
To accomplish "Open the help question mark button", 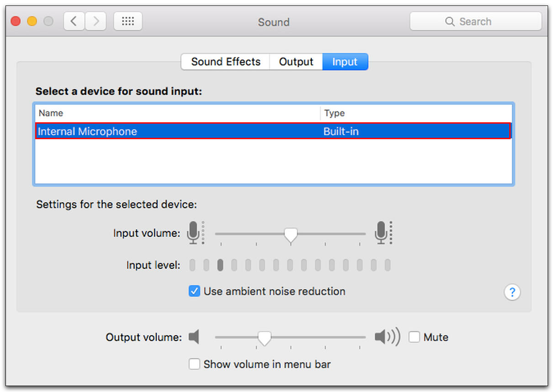I will 512,292.
